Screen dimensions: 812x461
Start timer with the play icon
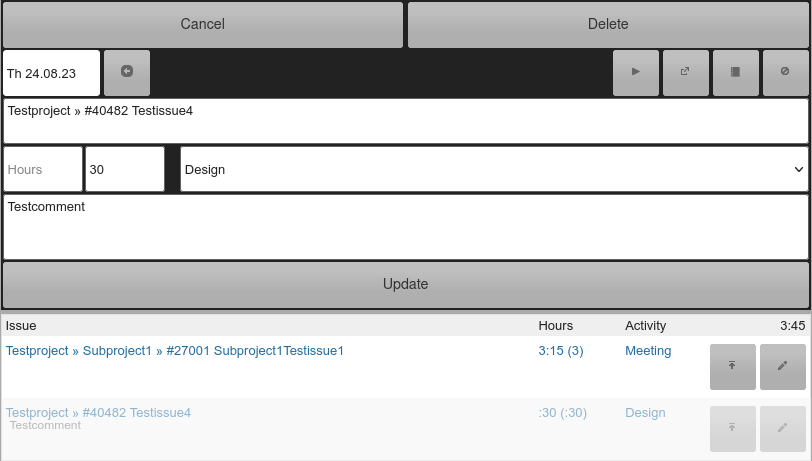(x=635, y=73)
